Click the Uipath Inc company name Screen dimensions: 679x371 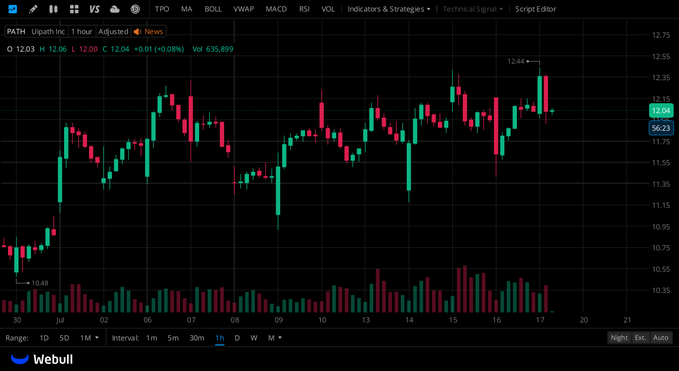point(48,32)
